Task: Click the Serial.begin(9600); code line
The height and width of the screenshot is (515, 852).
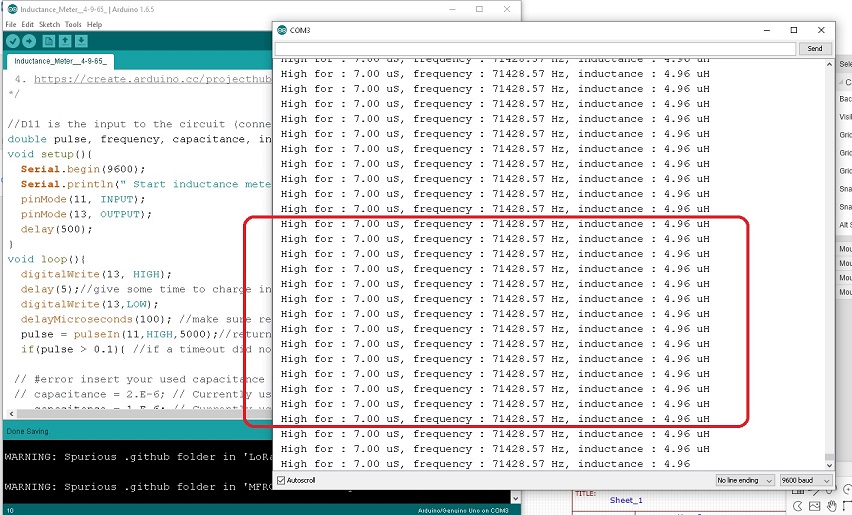Action: tap(83, 169)
